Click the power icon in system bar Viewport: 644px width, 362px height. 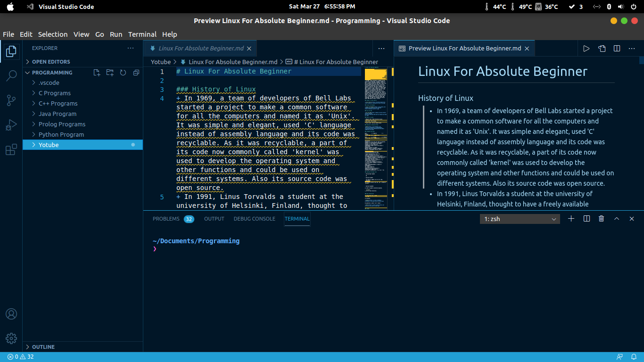634,7
